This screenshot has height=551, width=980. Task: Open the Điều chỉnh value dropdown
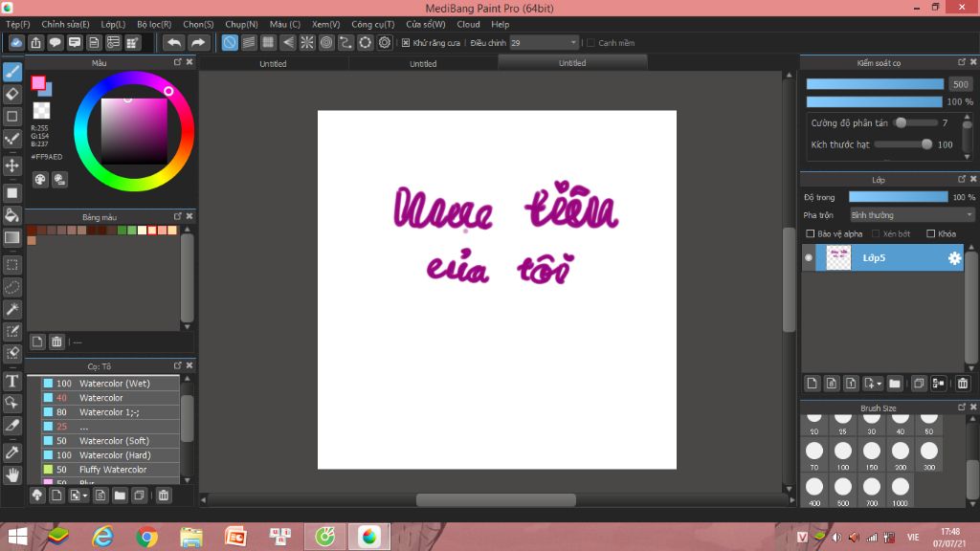573,42
